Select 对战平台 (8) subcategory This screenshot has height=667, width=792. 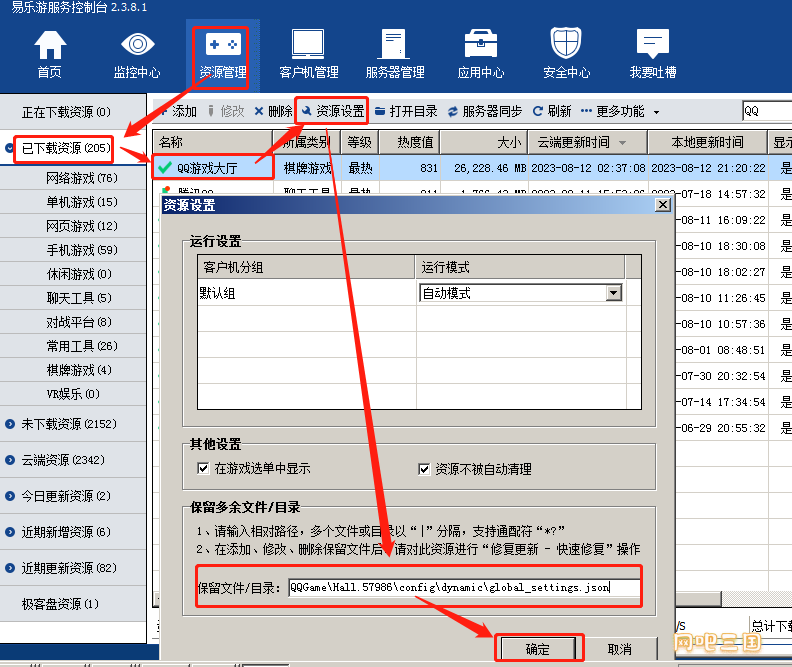pos(79,322)
